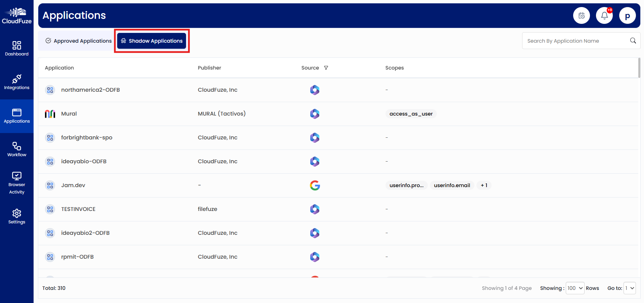Click the CloudFuze logo
This screenshot has width=644, height=303.
[x=16, y=15]
